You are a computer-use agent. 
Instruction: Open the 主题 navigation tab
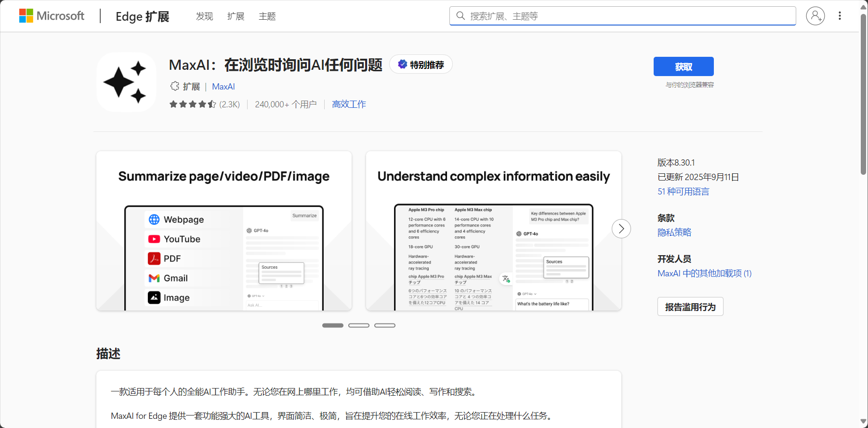(267, 16)
